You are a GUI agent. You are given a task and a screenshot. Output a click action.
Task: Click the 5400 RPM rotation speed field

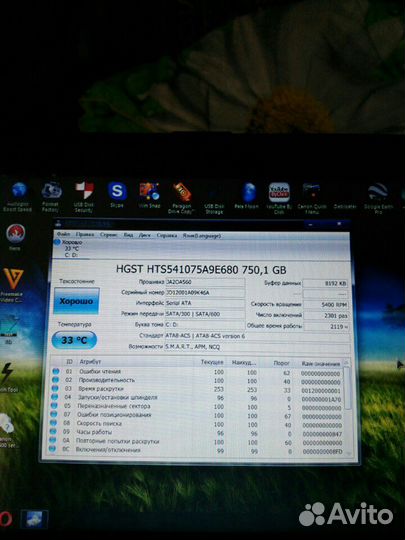coord(326,305)
